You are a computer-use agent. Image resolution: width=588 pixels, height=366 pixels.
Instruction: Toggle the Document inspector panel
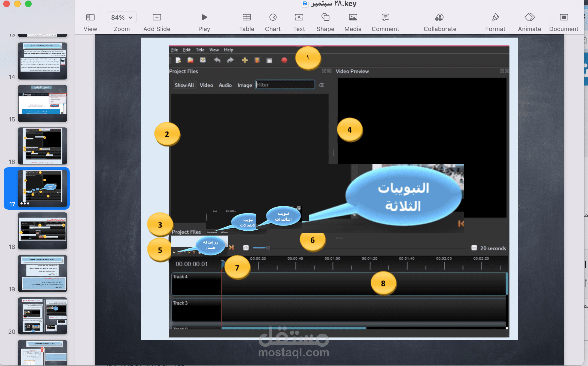563,17
